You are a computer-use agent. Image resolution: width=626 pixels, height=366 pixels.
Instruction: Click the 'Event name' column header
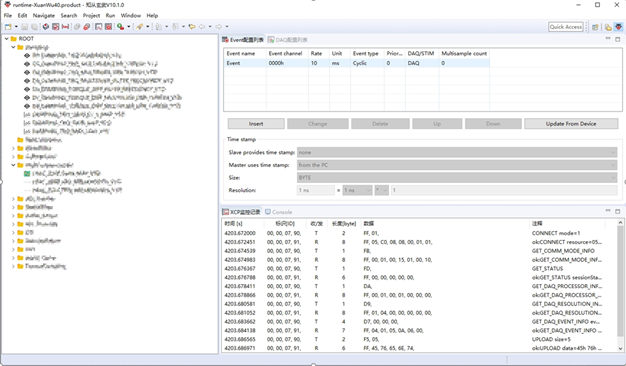(x=245, y=53)
